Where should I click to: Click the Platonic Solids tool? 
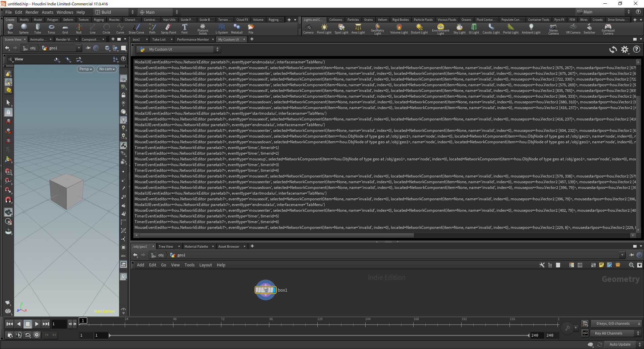pos(203,29)
